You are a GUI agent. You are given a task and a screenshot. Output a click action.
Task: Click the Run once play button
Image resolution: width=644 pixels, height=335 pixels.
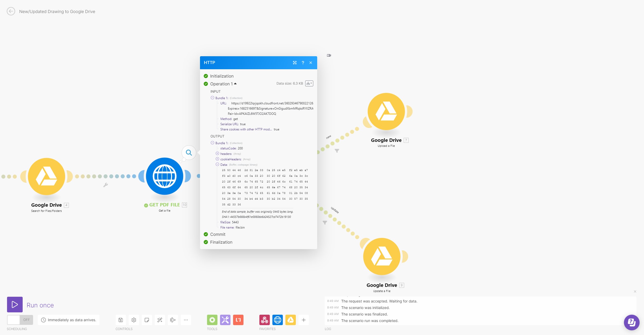pyautogui.click(x=15, y=305)
